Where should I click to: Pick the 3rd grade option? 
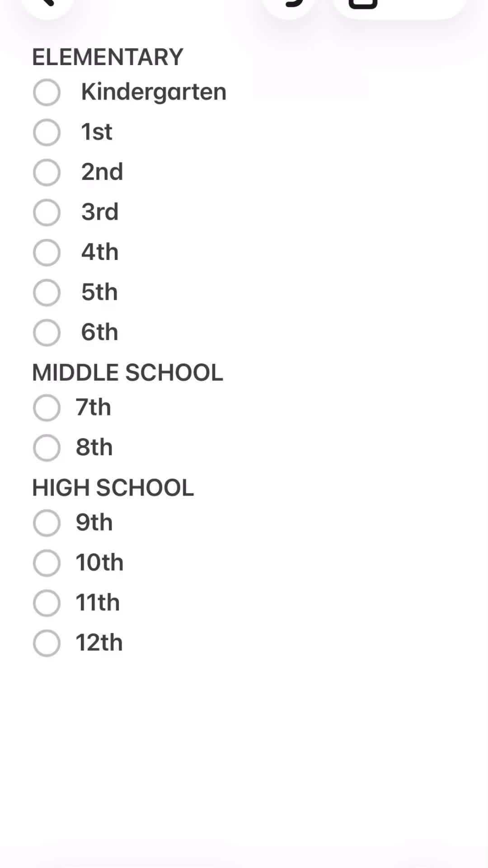[47, 212]
